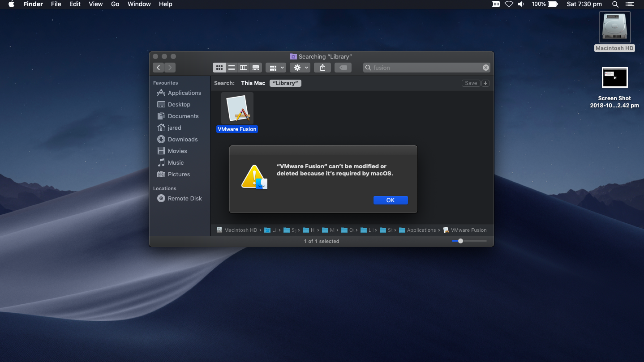The image size is (644, 362).
Task: Open the Go menu
Action: point(115,4)
